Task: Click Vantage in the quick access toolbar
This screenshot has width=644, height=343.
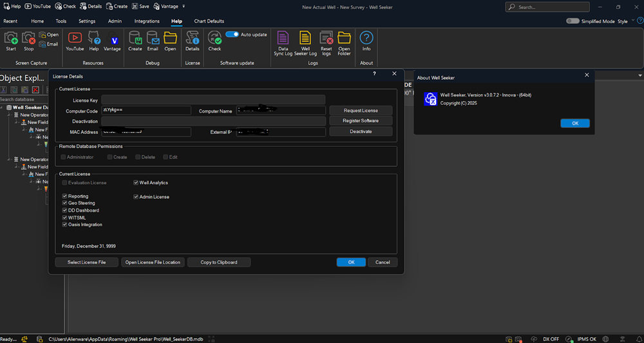Action: point(166,6)
